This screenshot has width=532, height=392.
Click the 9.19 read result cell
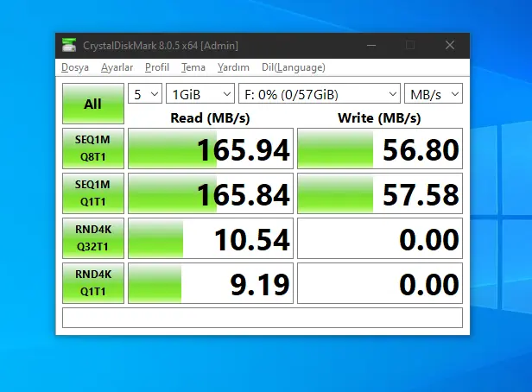click(211, 283)
